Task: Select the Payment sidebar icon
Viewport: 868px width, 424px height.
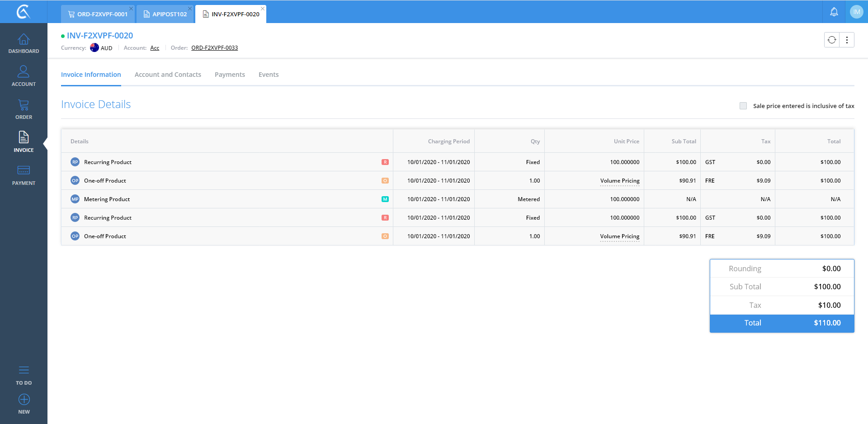Action: 24,170
